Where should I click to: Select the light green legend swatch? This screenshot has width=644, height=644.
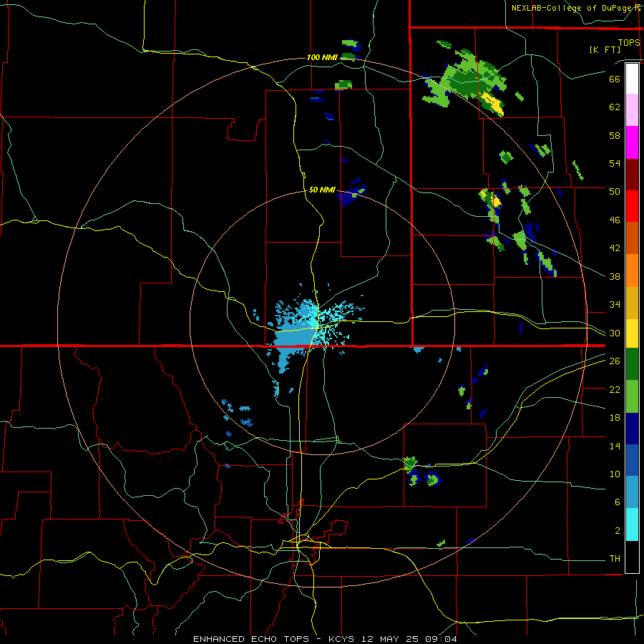click(x=632, y=396)
